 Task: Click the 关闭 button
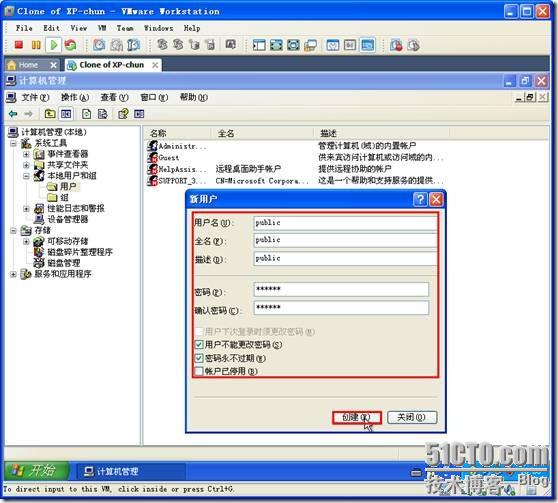[x=412, y=417]
